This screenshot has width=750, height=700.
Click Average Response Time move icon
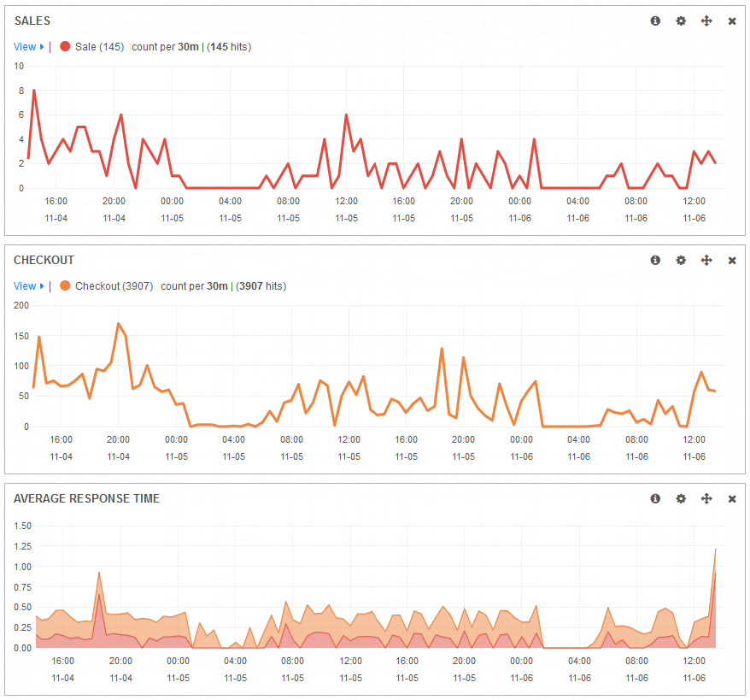coord(706,498)
